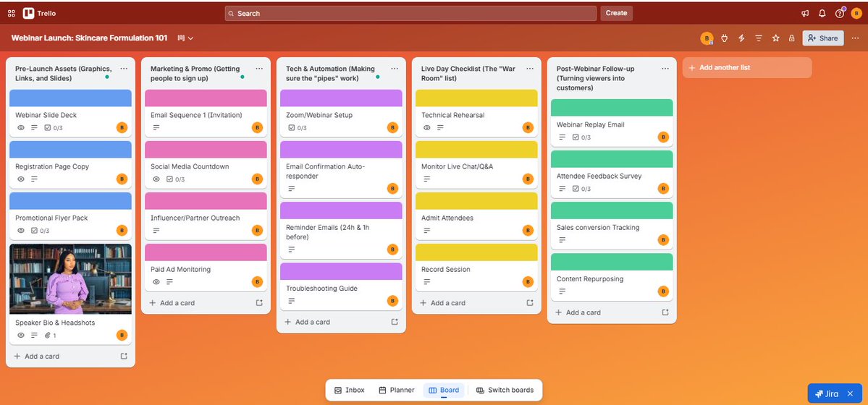Click checklist 0/3 badge on Webinar Replay Email
This screenshot has height=405, width=868.
coord(581,137)
